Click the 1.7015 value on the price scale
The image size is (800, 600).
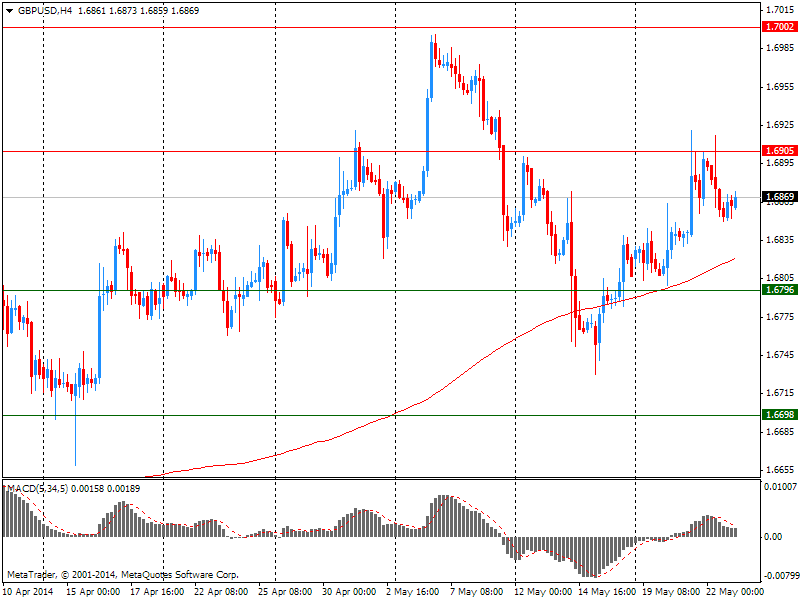point(780,10)
